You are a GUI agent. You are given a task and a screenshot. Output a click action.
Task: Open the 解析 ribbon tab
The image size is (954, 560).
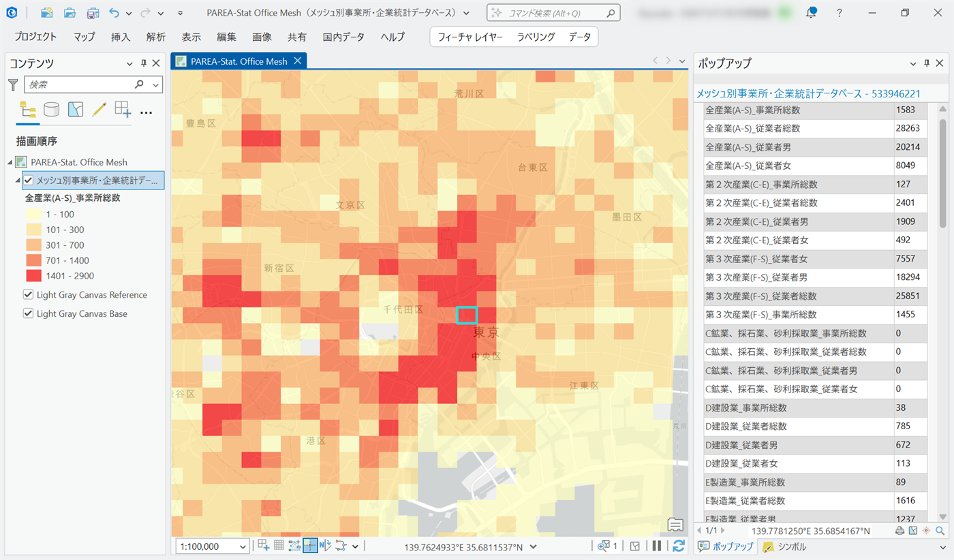(x=155, y=37)
